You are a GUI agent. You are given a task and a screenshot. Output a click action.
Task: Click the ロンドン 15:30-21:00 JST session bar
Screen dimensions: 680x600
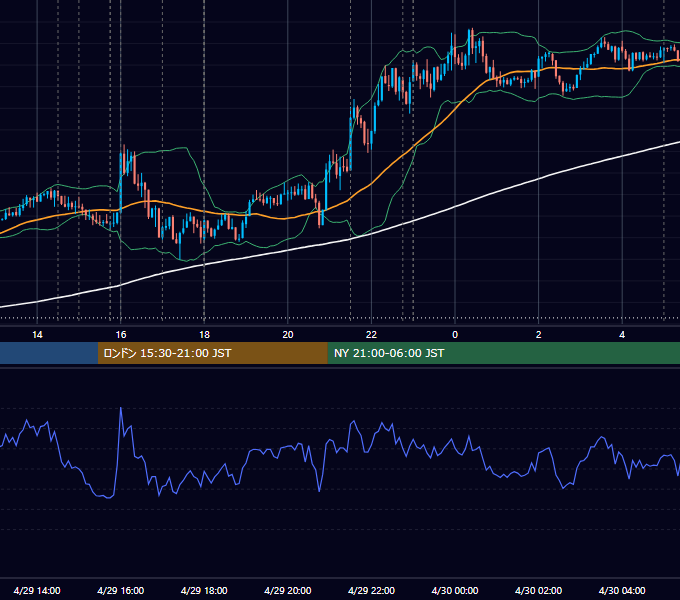click(212, 353)
